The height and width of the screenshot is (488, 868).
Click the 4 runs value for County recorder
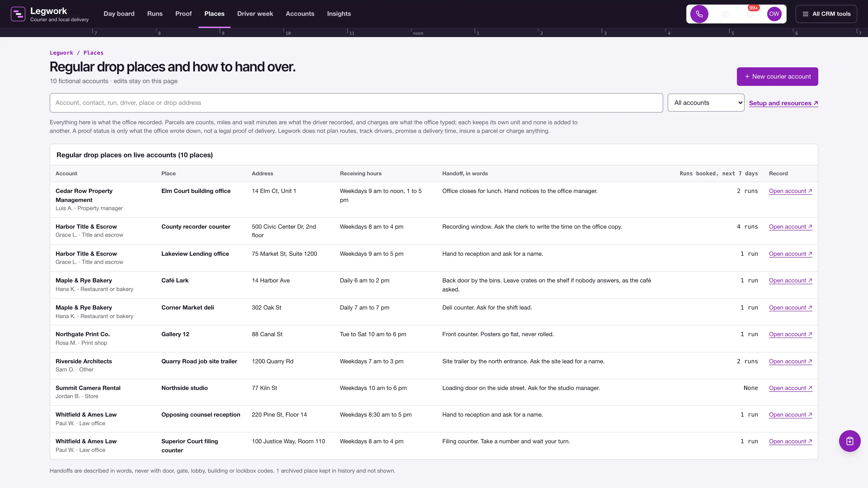point(747,227)
